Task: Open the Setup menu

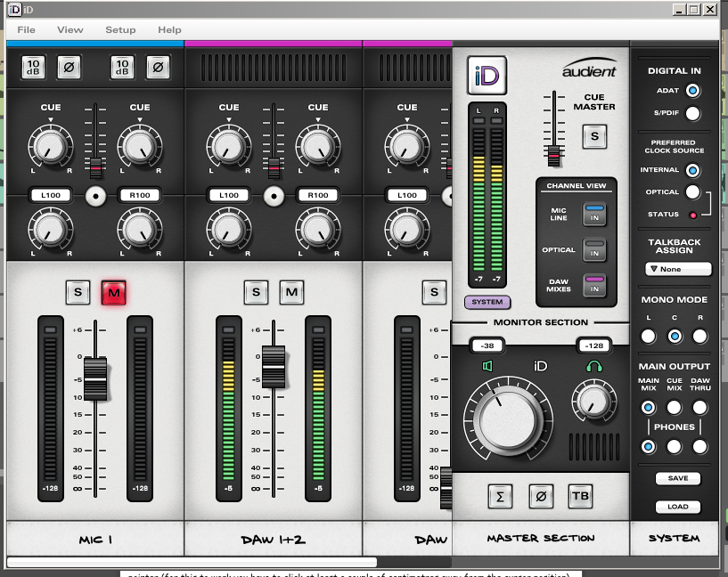Action: pyautogui.click(x=120, y=29)
